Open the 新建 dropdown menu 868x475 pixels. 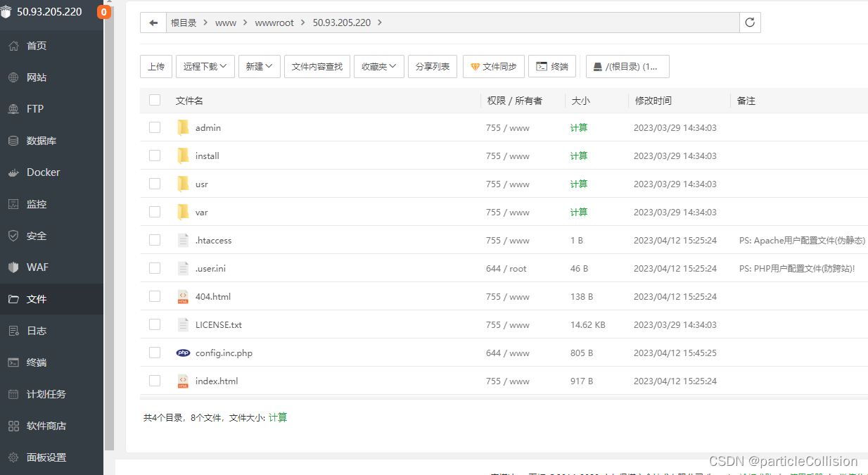259,66
